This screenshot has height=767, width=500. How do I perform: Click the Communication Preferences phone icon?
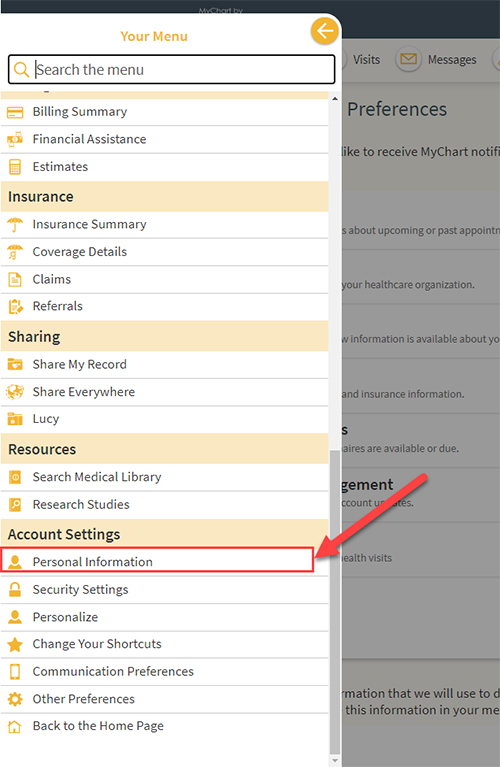(x=15, y=672)
